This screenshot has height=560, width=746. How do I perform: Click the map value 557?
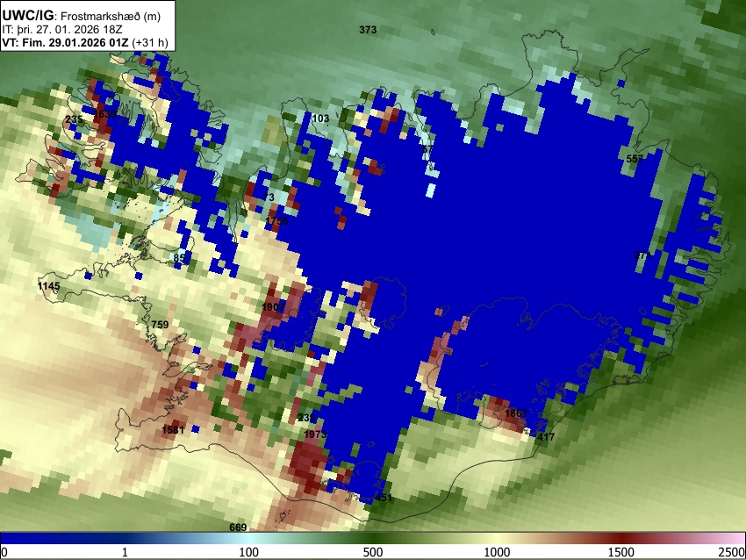pyautogui.click(x=635, y=159)
